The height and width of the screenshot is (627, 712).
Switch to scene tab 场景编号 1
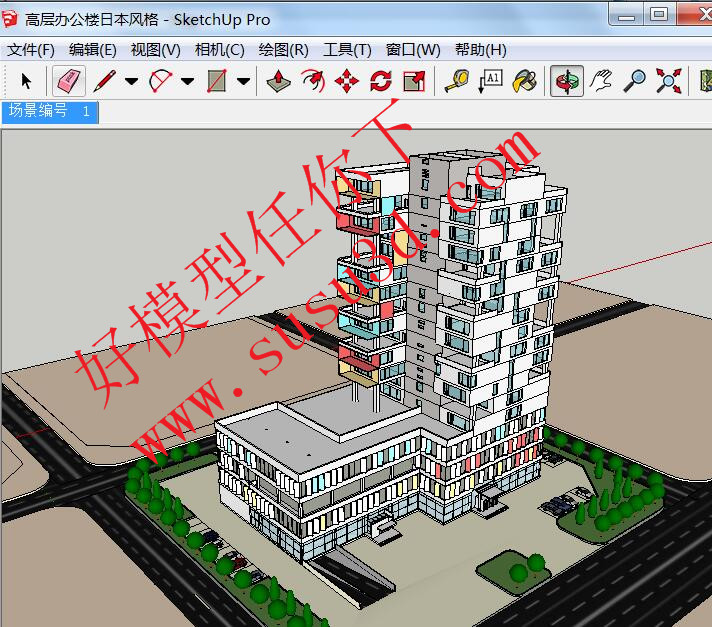point(50,112)
